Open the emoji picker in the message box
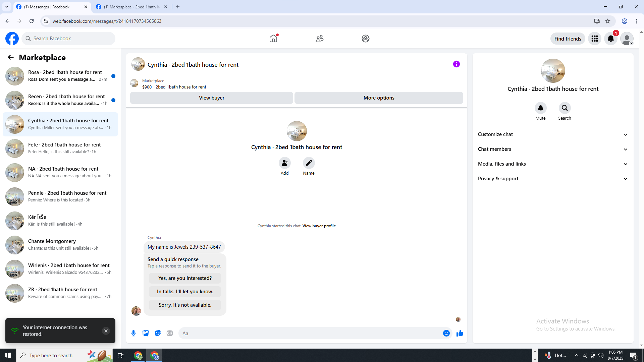644x362 pixels. 446,333
